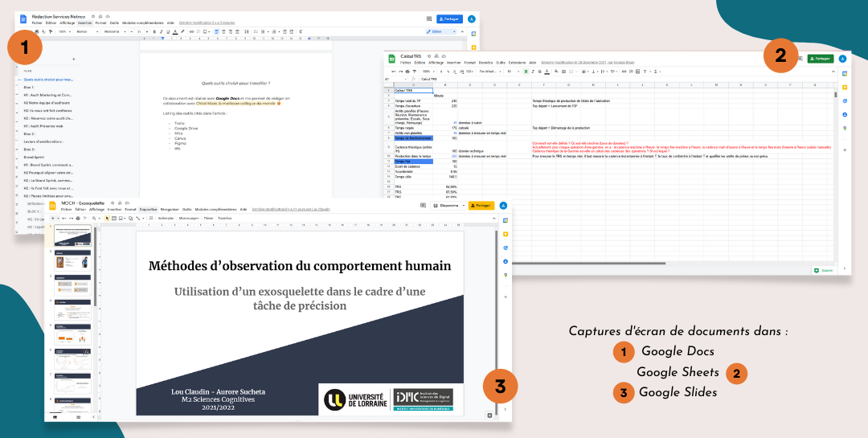This screenshot has height=438, width=868.
Task: Open highlight color pen in Docs toolbar
Action: point(182,31)
